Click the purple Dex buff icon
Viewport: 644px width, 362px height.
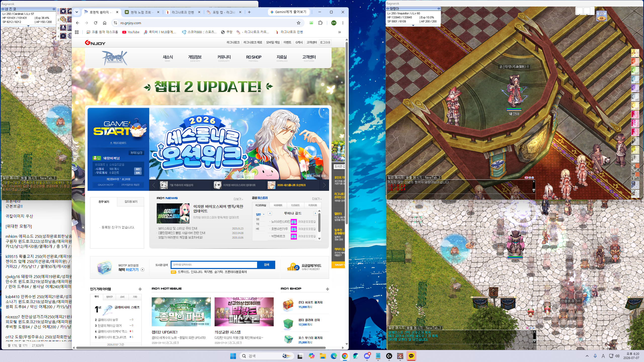coord(635,88)
